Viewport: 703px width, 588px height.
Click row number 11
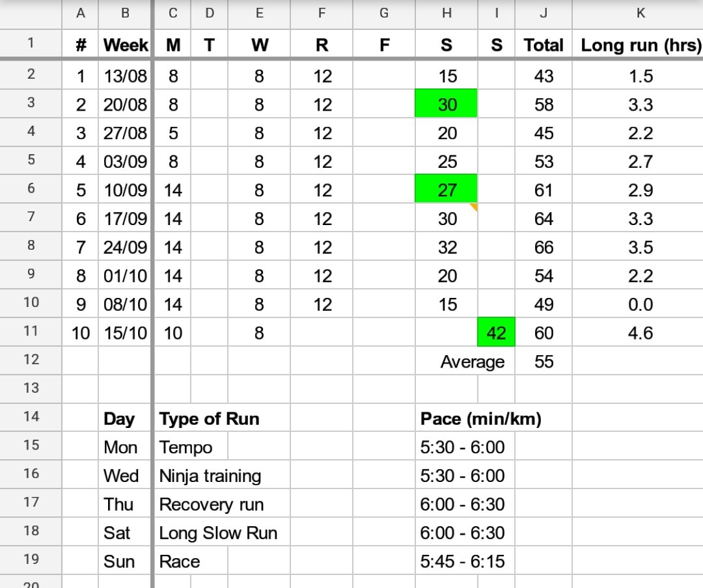[31, 332]
